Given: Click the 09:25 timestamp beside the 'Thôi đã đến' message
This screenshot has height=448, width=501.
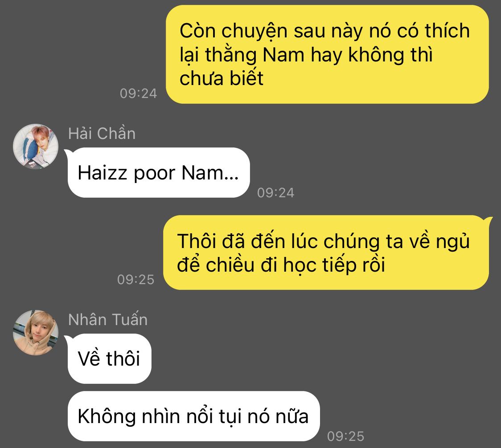Looking at the screenshot, I should (x=136, y=279).
